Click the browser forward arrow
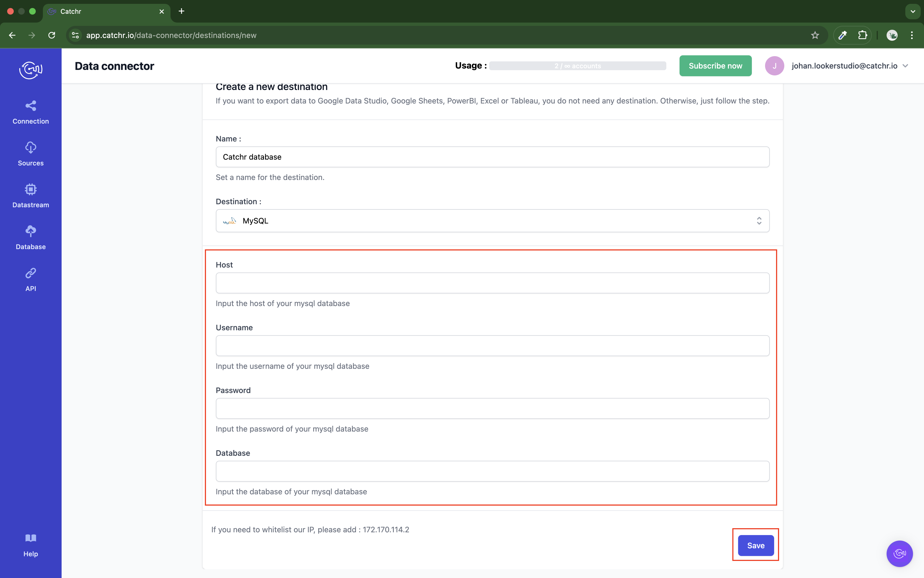This screenshot has width=924, height=578. 32,35
